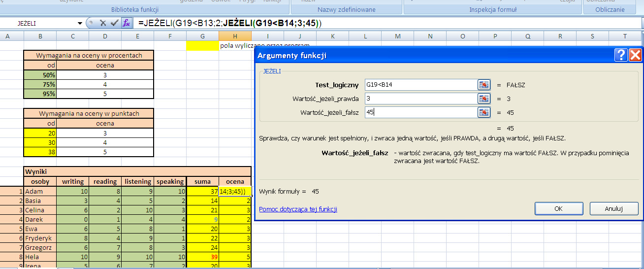Select the Celina name cell
The image size is (644, 269).
tap(40, 210)
